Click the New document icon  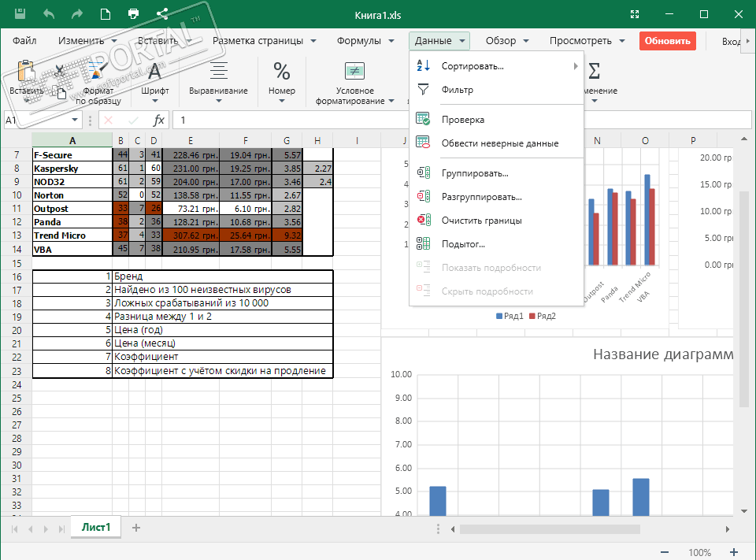click(x=106, y=14)
